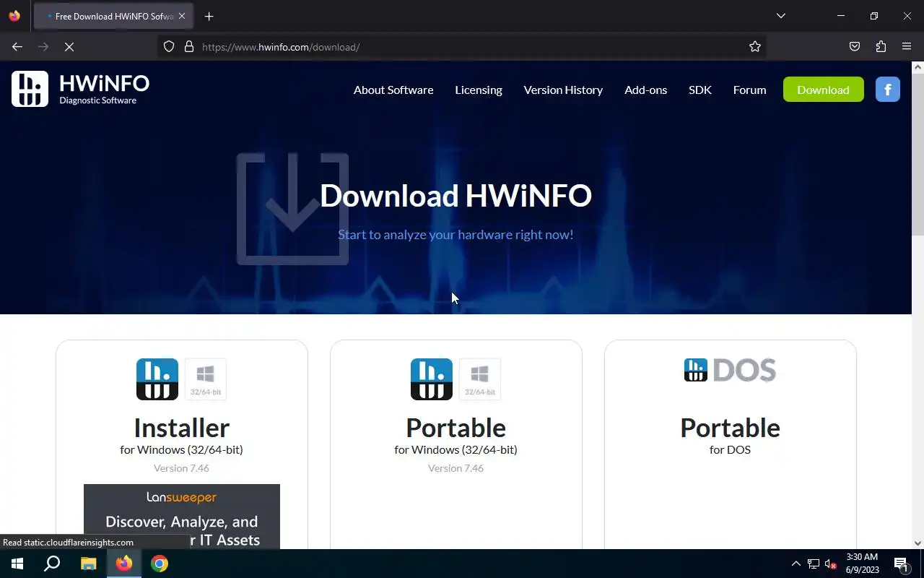Click the Windows Portable card HWiNFO icon
Screen dimensions: 924x578
pyautogui.click(x=432, y=379)
